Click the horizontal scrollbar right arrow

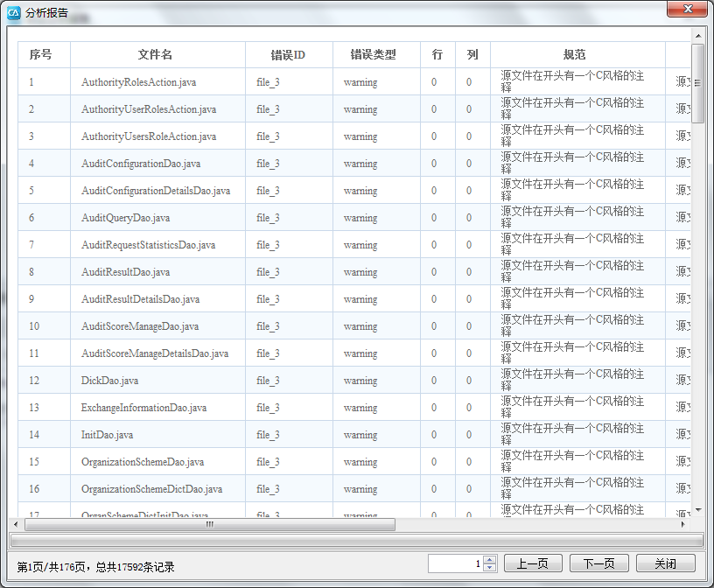[683, 525]
